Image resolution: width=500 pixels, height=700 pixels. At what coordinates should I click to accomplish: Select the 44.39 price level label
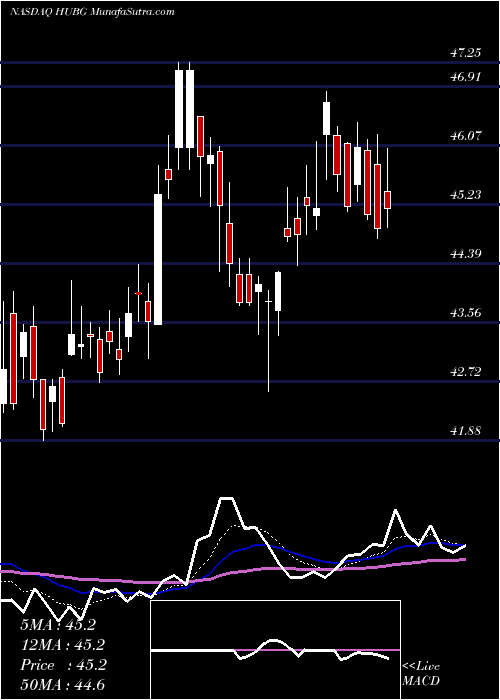point(466,254)
